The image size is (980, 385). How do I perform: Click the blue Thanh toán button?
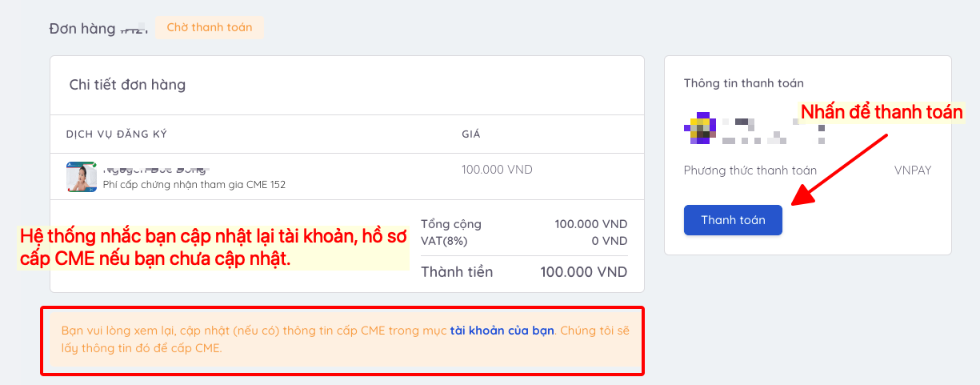coord(733,220)
